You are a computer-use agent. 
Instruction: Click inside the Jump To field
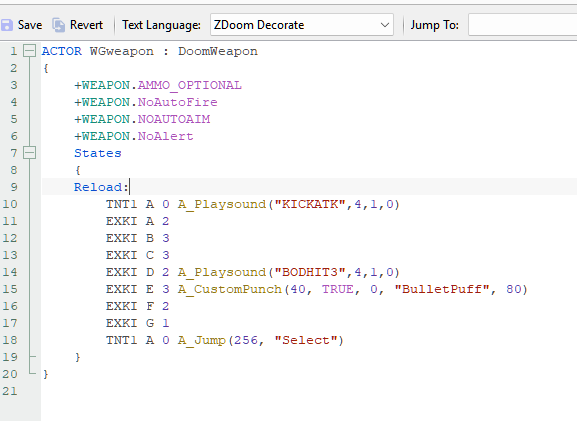tap(523, 25)
